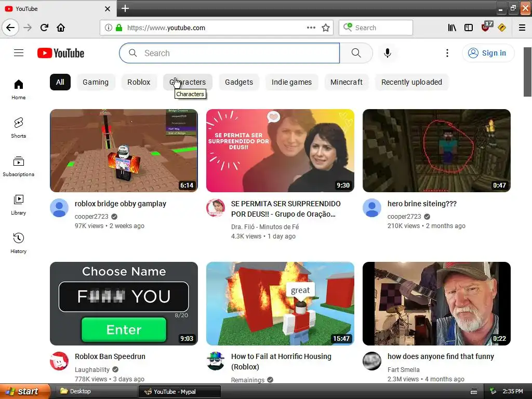Viewport: 532px width, 399px height.
Task: Open the Remainings channel name
Action: tap(248, 380)
